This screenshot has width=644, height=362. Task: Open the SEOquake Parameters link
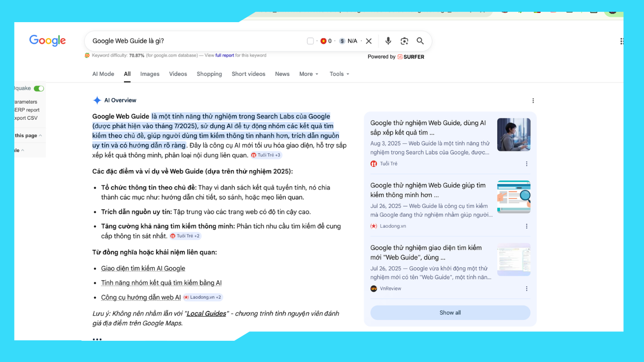25,102
